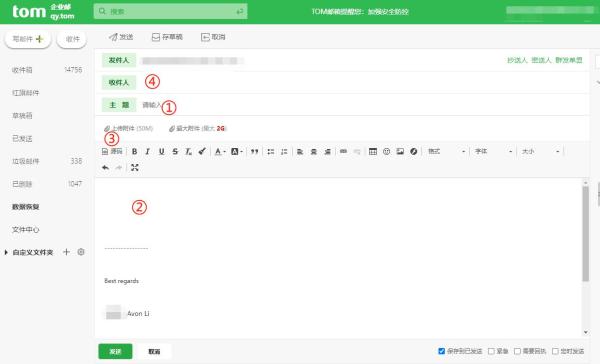600x364 pixels.
Task: Click cancel (取消) in the top toolbar
Action: pyautogui.click(x=213, y=37)
